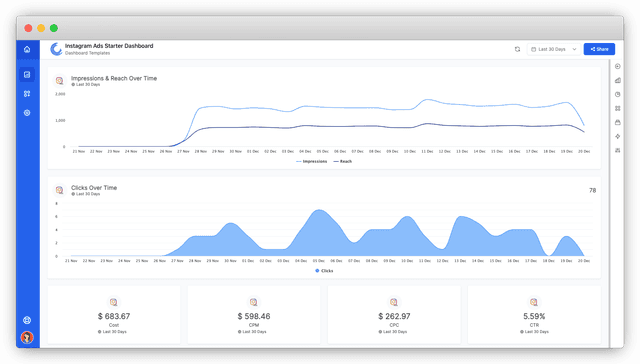Viewport: 640px width, 364px height.
Task: Click the sparkle icon in right toolbar
Action: pos(618,136)
